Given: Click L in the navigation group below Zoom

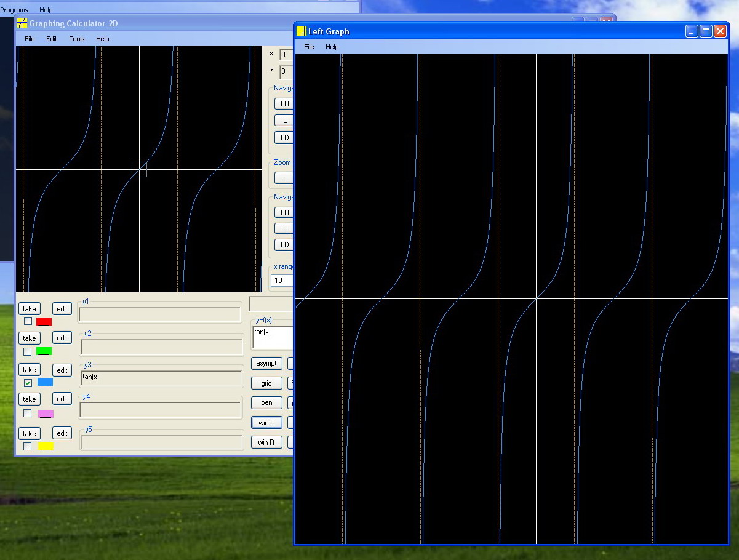Looking at the screenshot, I should click(x=284, y=228).
